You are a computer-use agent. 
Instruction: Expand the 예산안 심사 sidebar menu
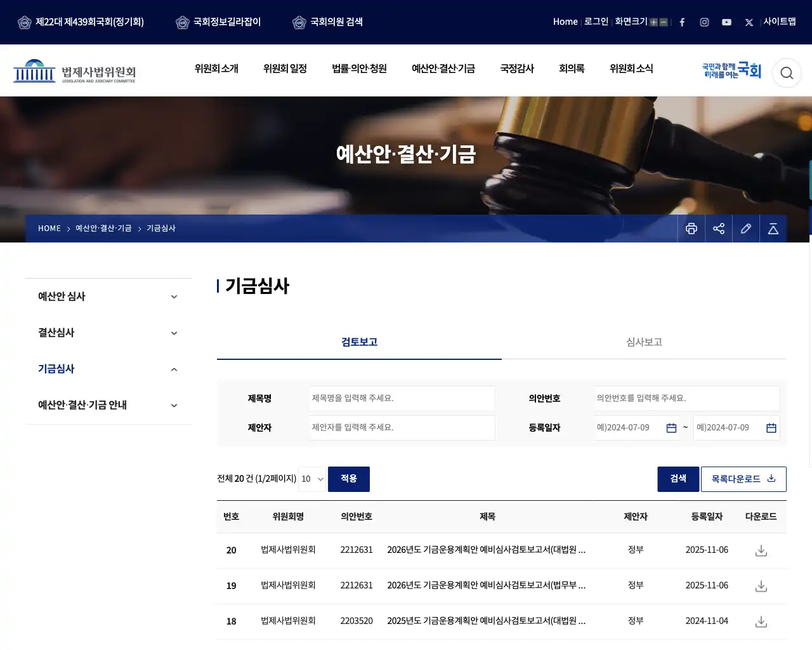(174, 296)
